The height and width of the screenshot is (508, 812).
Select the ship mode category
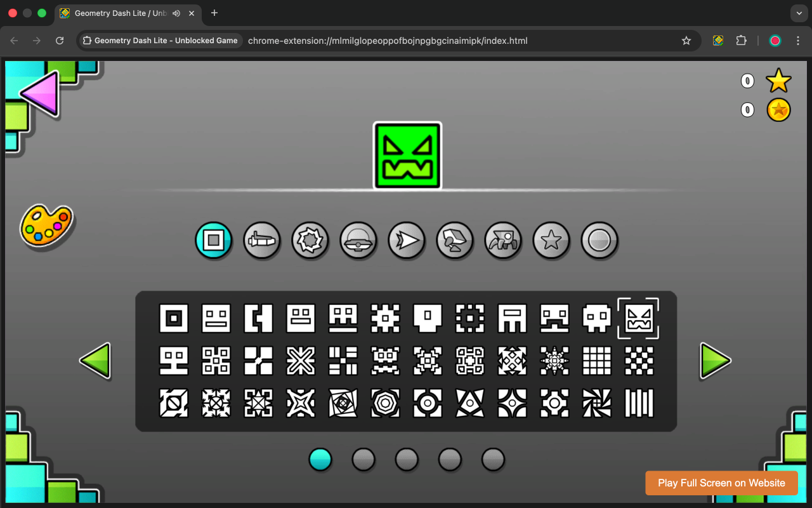[262, 241]
